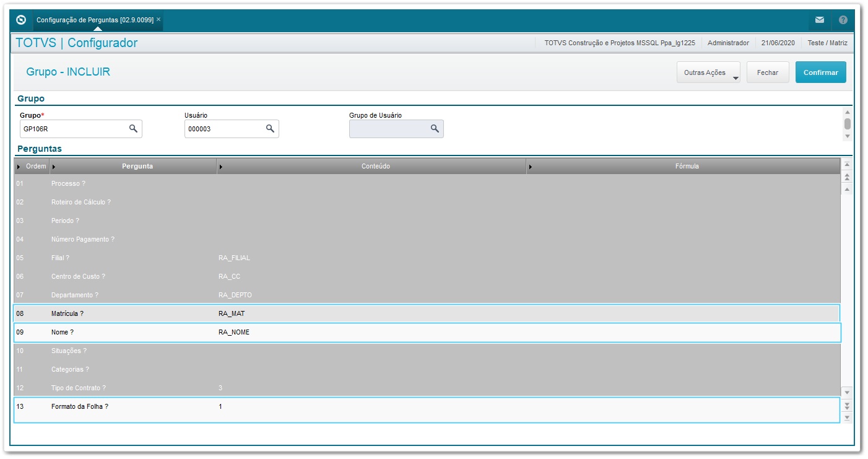Click the Fechar button
Screen dimensions: 868x459
pos(768,72)
